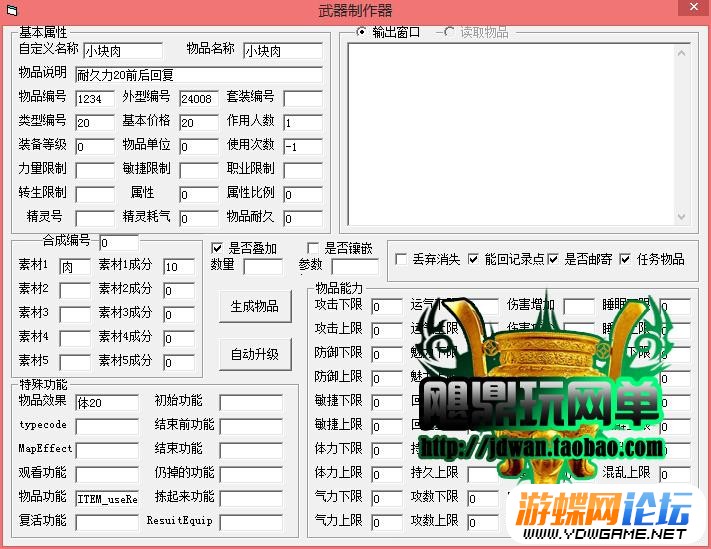Check the 丢弃消失 checkbox
The image size is (711, 549).
coord(400,259)
